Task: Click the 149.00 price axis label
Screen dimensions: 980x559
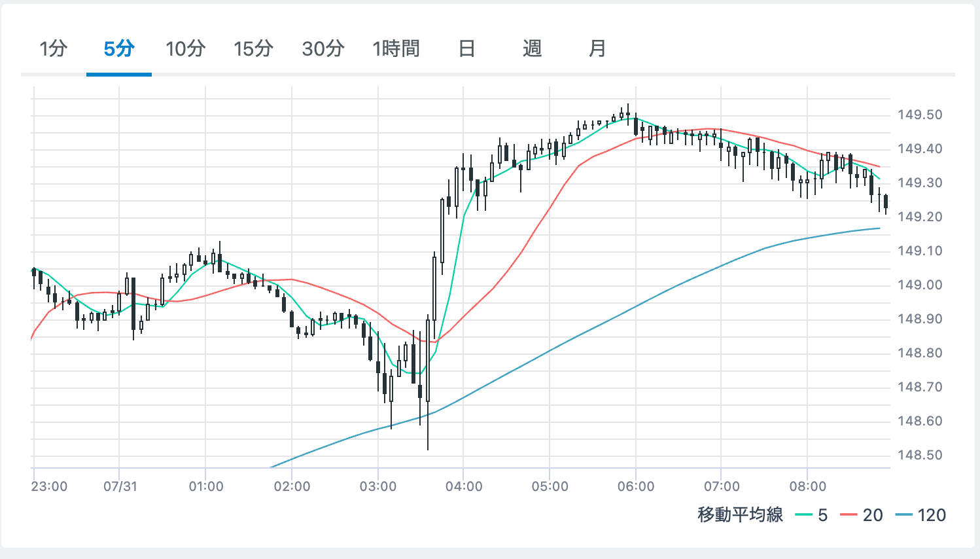Action: click(920, 285)
